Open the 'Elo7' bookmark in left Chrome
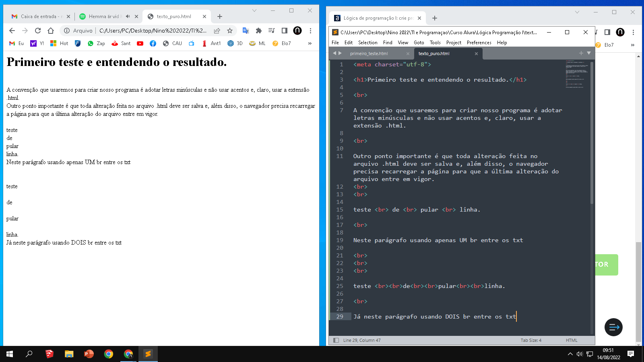Viewport: 644px width, 362px height. coord(281,43)
